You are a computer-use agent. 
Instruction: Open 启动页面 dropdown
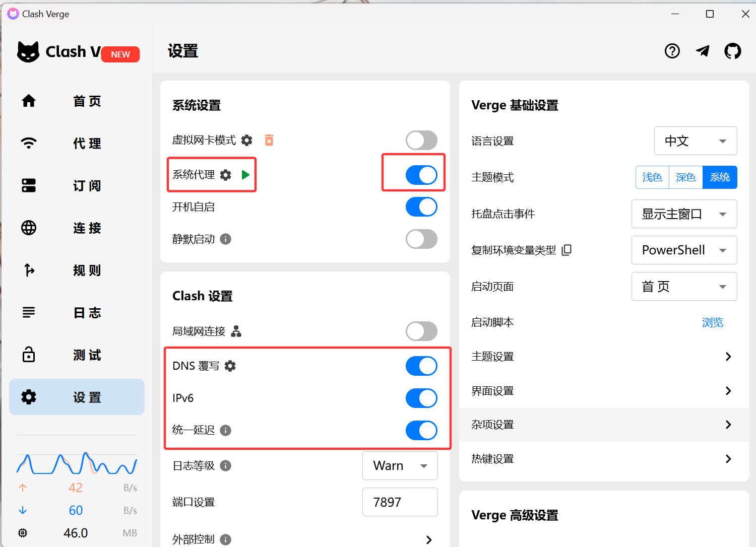(x=684, y=286)
